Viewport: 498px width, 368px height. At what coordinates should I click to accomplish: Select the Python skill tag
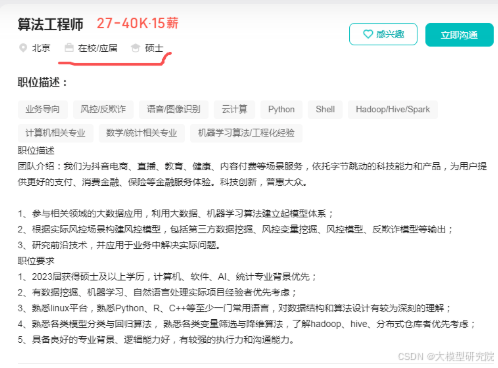(x=281, y=109)
